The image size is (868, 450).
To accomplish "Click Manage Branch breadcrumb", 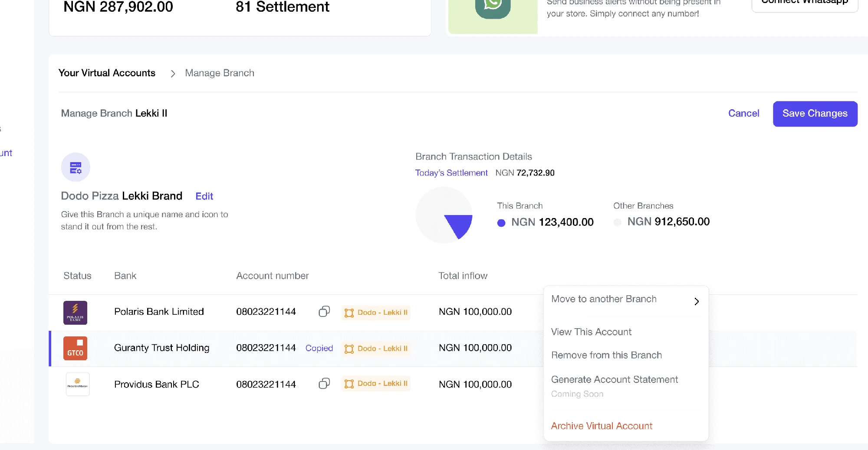I will click(220, 73).
